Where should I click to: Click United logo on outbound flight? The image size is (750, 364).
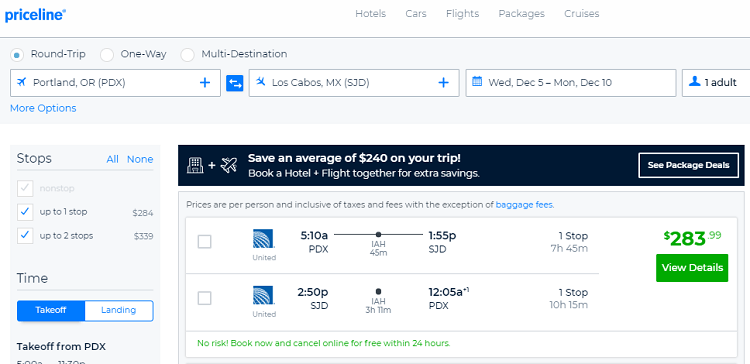point(263,239)
